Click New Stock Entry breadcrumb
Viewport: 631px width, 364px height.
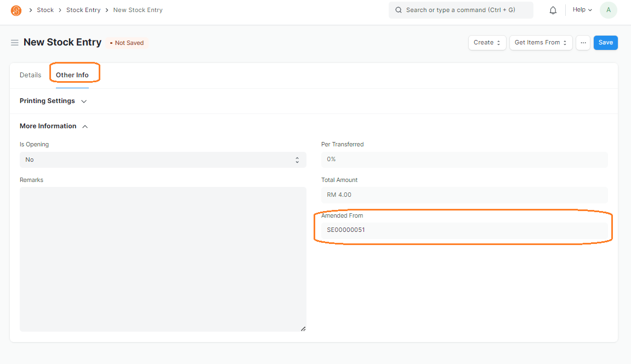(138, 10)
